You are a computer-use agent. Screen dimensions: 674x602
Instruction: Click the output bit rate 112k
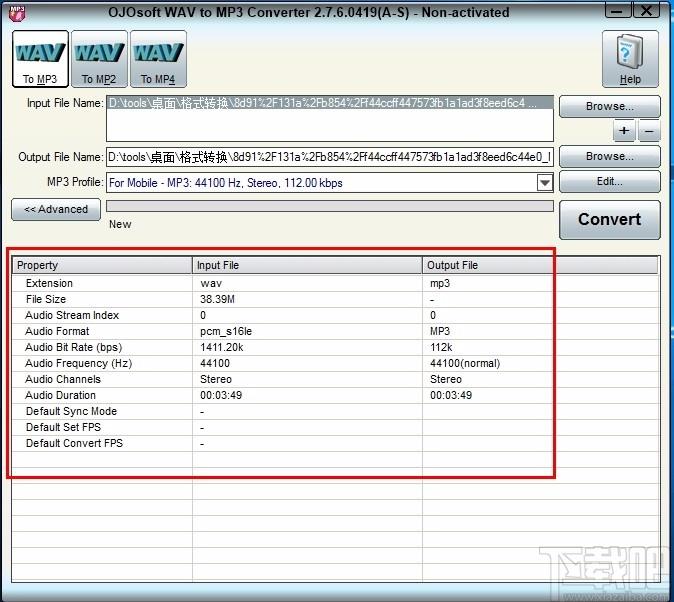(x=441, y=347)
